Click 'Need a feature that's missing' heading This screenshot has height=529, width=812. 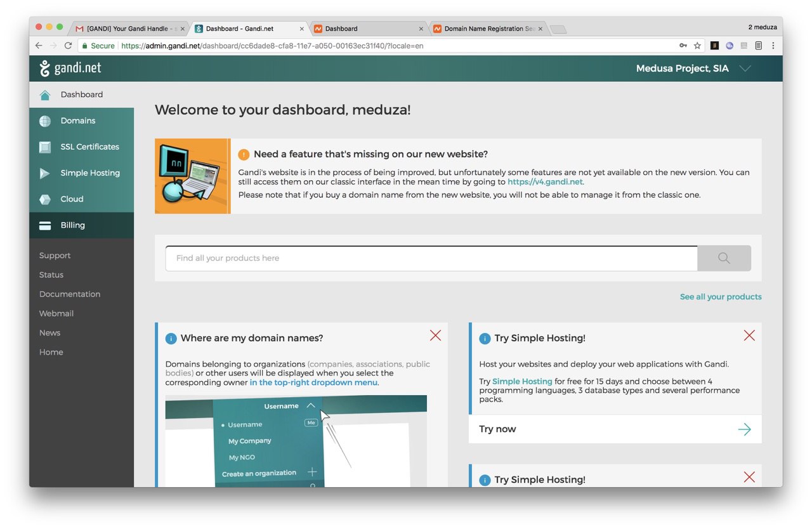pyautogui.click(x=370, y=154)
